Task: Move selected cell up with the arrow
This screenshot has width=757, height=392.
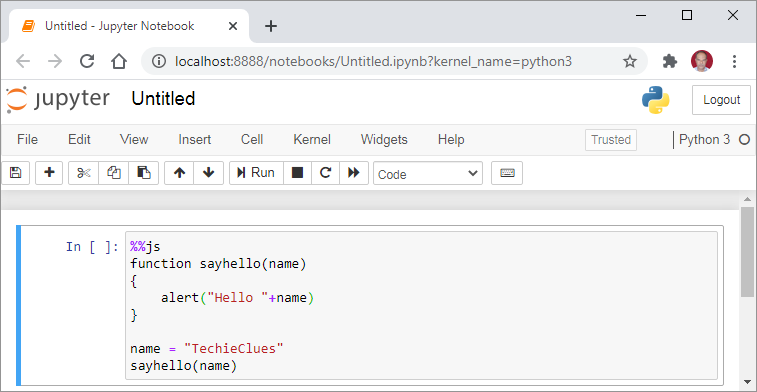Action: (x=179, y=173)
